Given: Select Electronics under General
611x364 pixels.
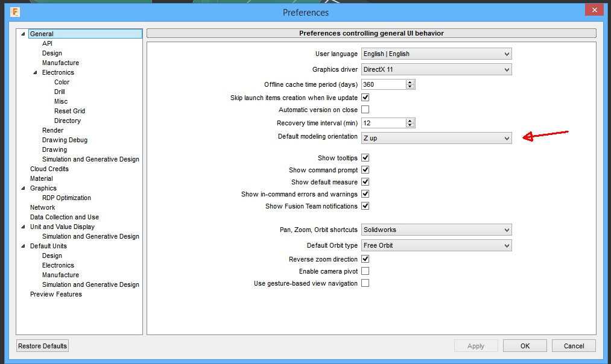Looking at the screenshot, I should [58, 72].
